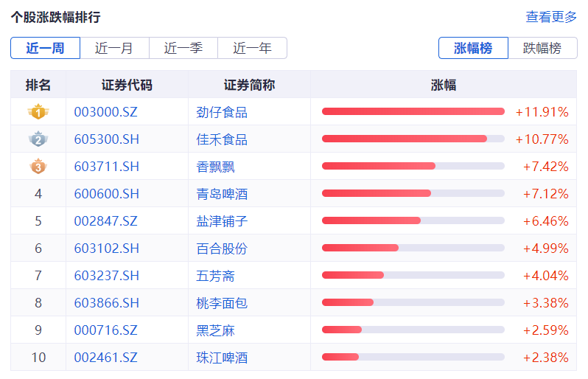Open the 查看更多 link
This screenshot has width=588, height=379.
click(551, 17)
